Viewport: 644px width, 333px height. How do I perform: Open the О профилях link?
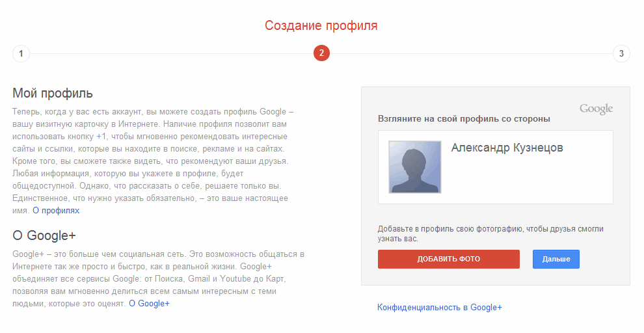coord(56,211)
